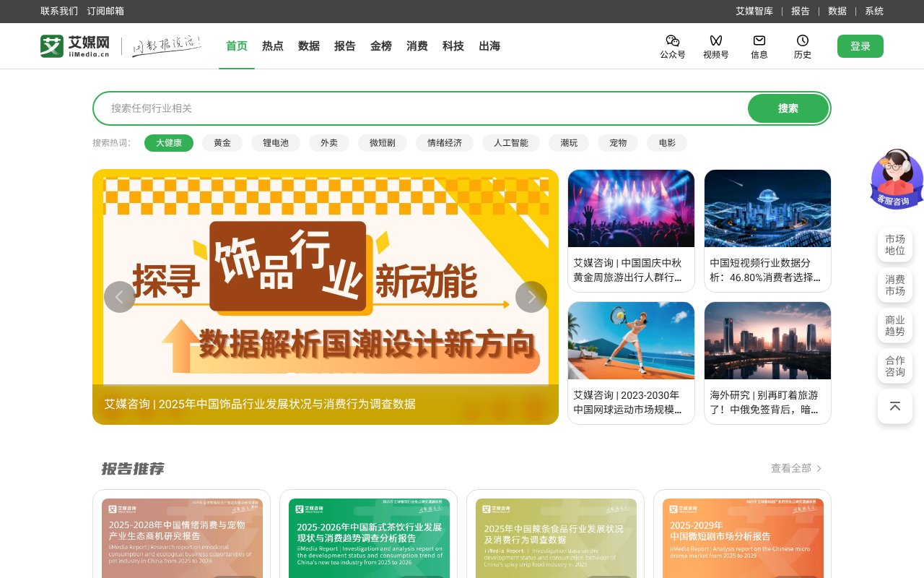Advance the carousel with the next arrow
This screenshot has height=578, width=924.
531,297
